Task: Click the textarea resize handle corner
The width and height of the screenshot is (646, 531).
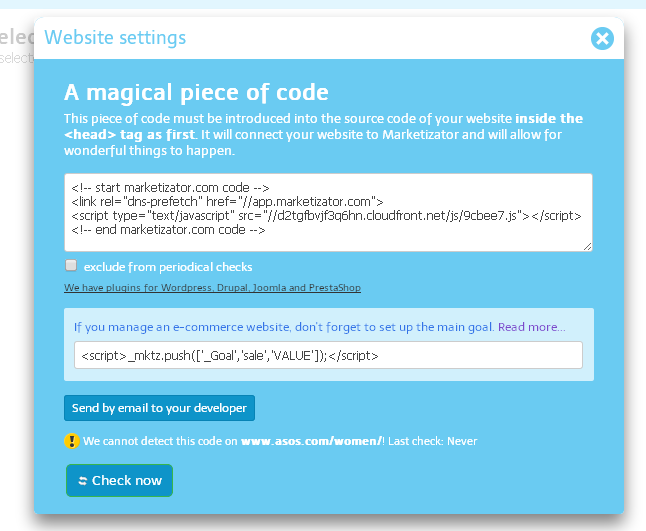Action: tap(587, 246)
